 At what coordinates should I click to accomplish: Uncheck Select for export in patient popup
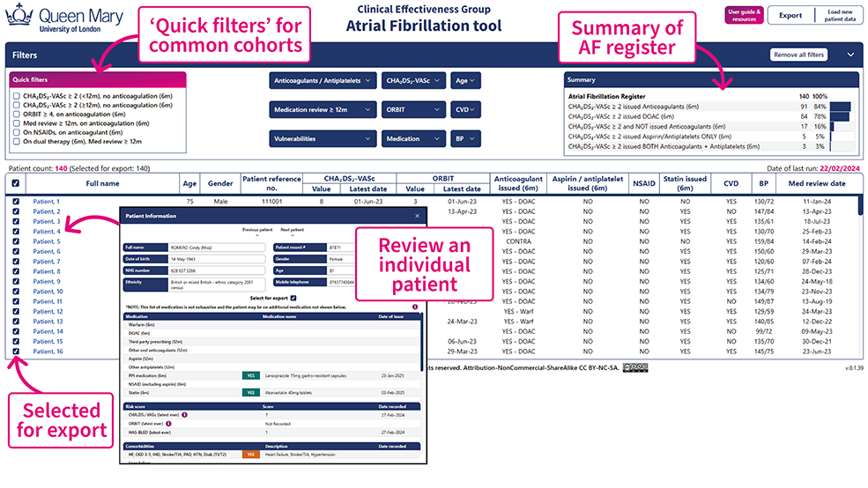click(x=293, y=298)
